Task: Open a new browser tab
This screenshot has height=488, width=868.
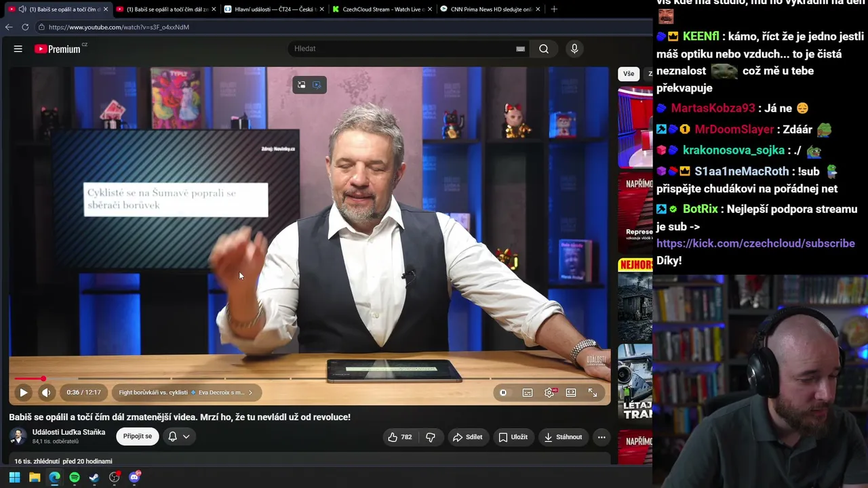Action: coord(554,9)
